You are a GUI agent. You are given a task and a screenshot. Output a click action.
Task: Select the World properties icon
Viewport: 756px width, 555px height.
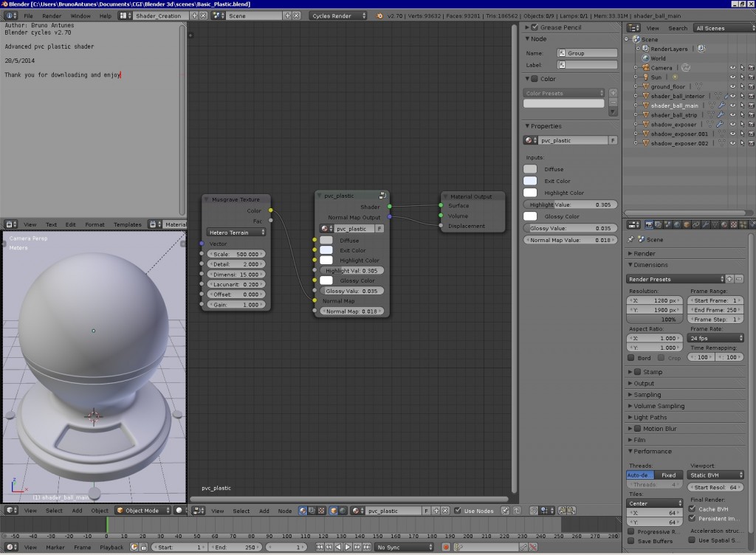tap(677, 224)
